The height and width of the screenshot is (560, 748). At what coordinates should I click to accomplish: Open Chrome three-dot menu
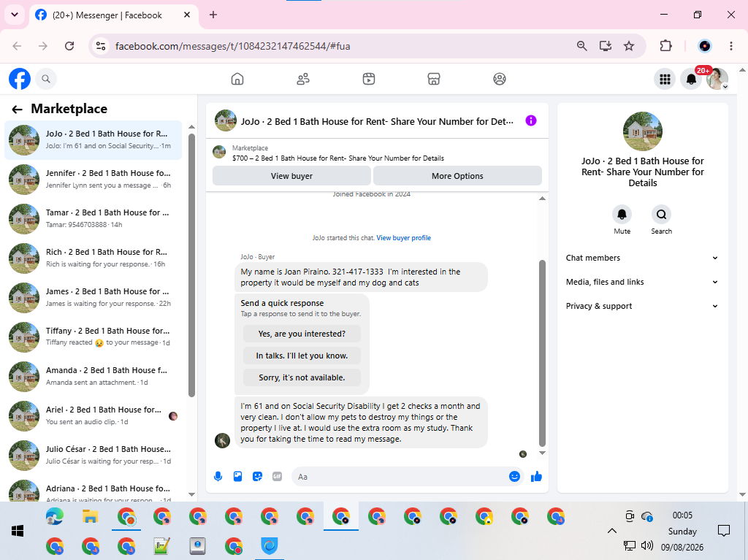tap(730, 46)
